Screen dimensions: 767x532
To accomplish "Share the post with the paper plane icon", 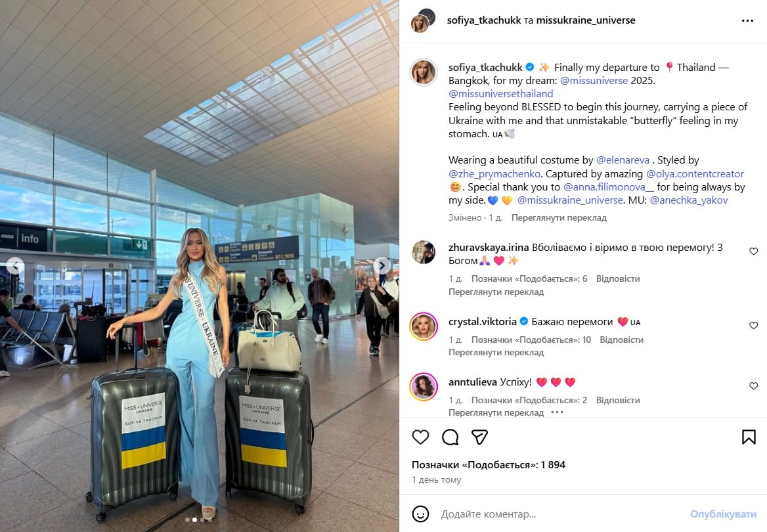I will [479, 437].
